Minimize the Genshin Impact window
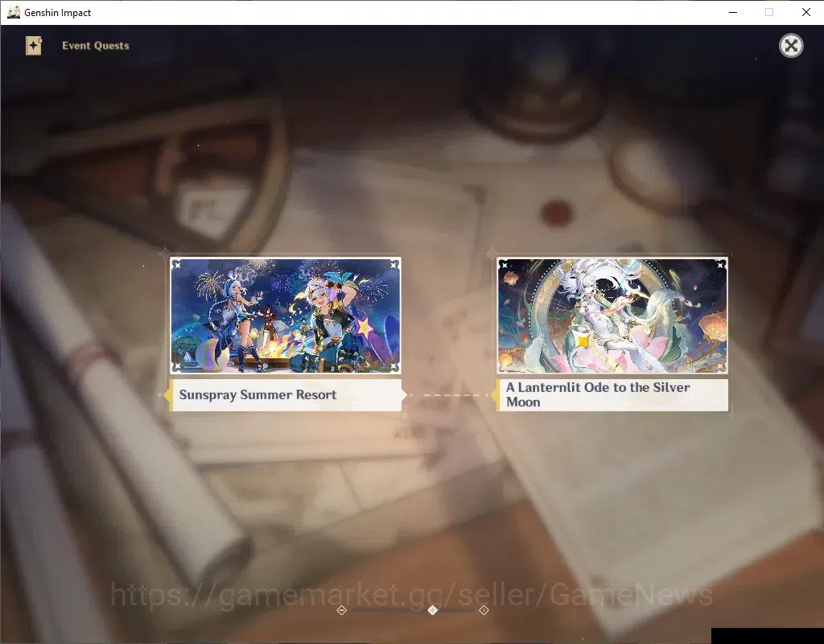 click(733, 12)
